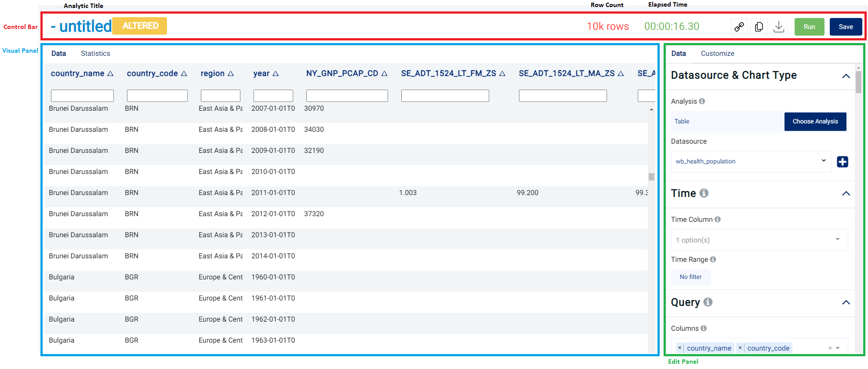Collapse the Time section

tap(846, 193)
